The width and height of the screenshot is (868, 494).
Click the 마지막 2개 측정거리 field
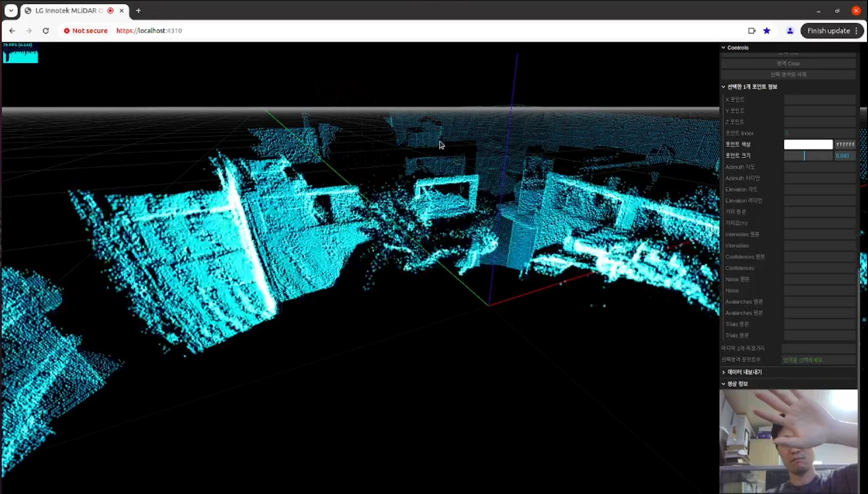coord(819,348)
